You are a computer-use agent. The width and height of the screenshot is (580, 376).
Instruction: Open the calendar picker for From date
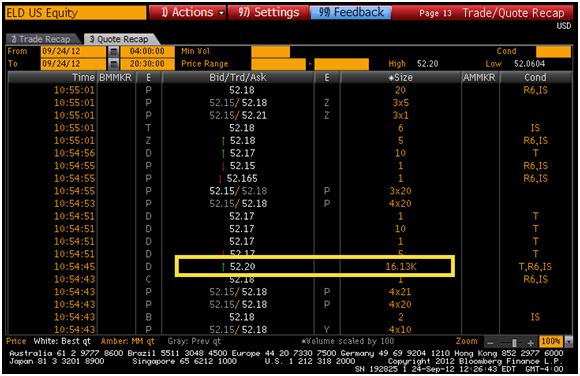[x=114, y=51]
